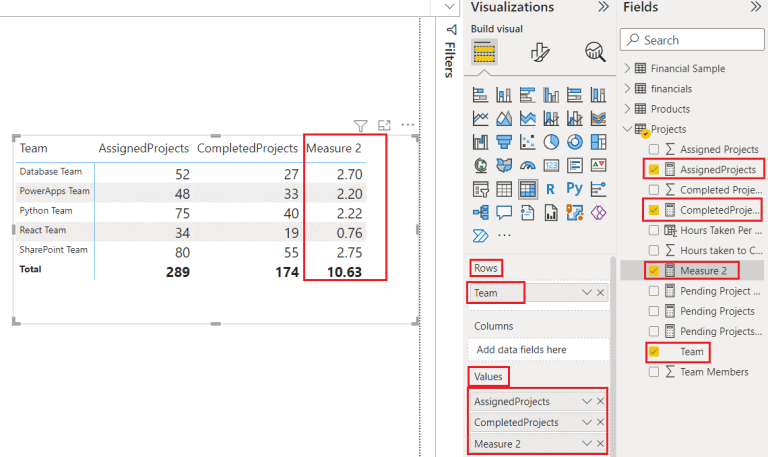Uncheck the Measure 2 field
The height and width of the screenshot is (457, 768).
pyautogui.click(x=653, y=270)
